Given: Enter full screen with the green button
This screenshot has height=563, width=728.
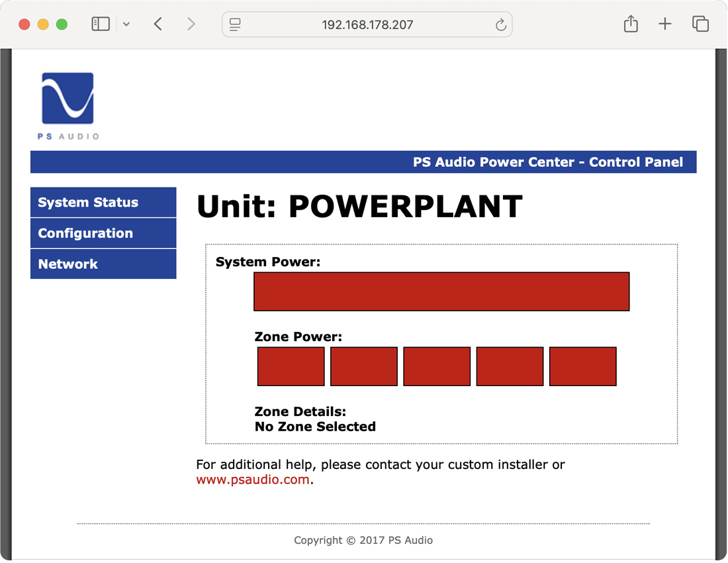Looking at the screenshot, I should [62, 24].
